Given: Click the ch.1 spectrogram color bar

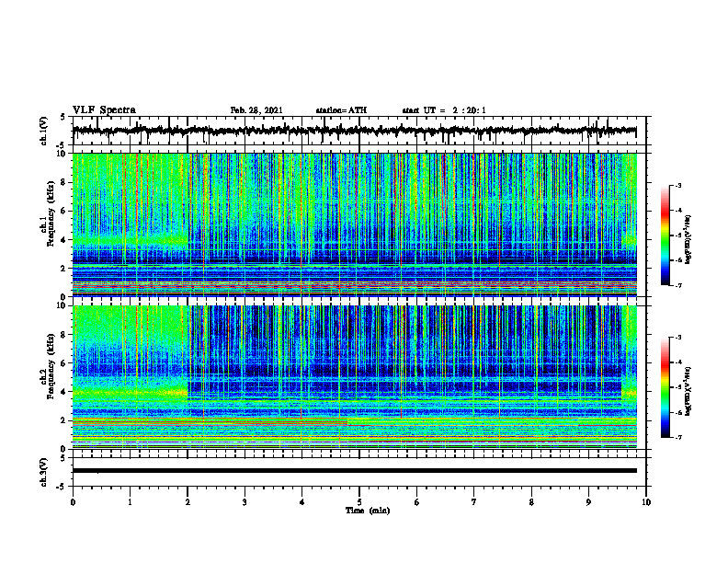Looking at the screenshot, I should [665, 236].
